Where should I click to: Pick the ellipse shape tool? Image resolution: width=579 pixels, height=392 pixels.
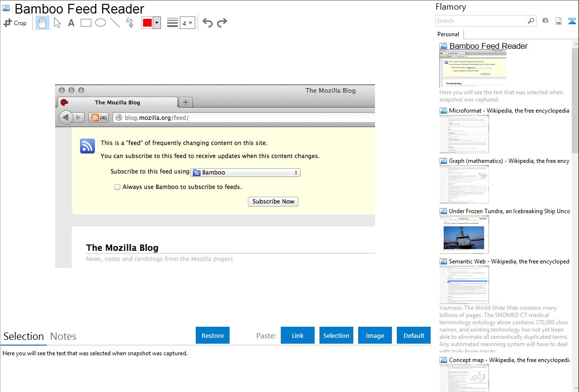pyautogui.click(x=101, y=23)
